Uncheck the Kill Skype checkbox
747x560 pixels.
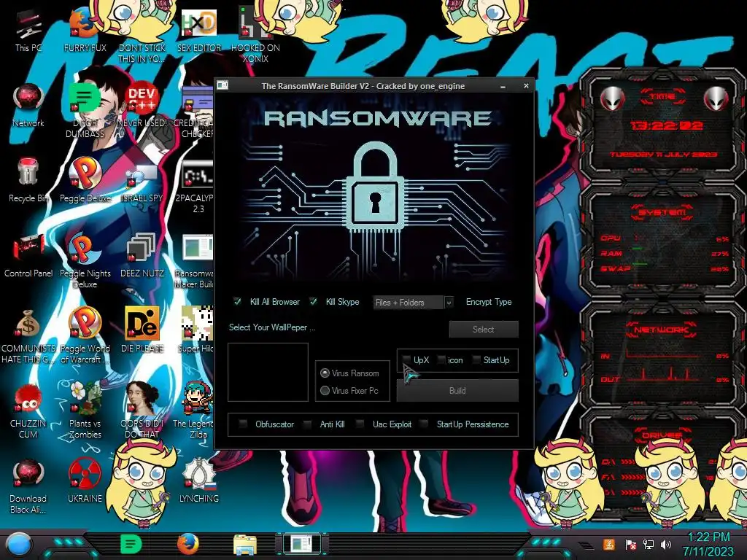coord(313,301)
